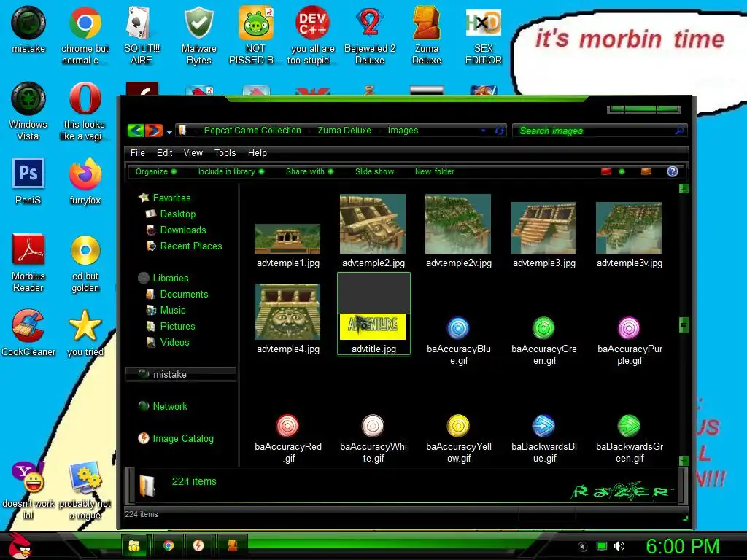Toggle the preview pane toolbar icon
This screenshot has width=747, height=560.
tap(646, 171)
